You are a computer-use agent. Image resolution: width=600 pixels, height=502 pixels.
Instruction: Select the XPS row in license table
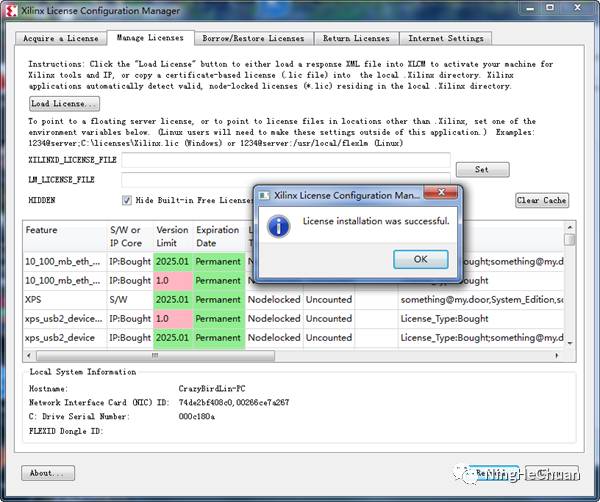click(63, 299)
